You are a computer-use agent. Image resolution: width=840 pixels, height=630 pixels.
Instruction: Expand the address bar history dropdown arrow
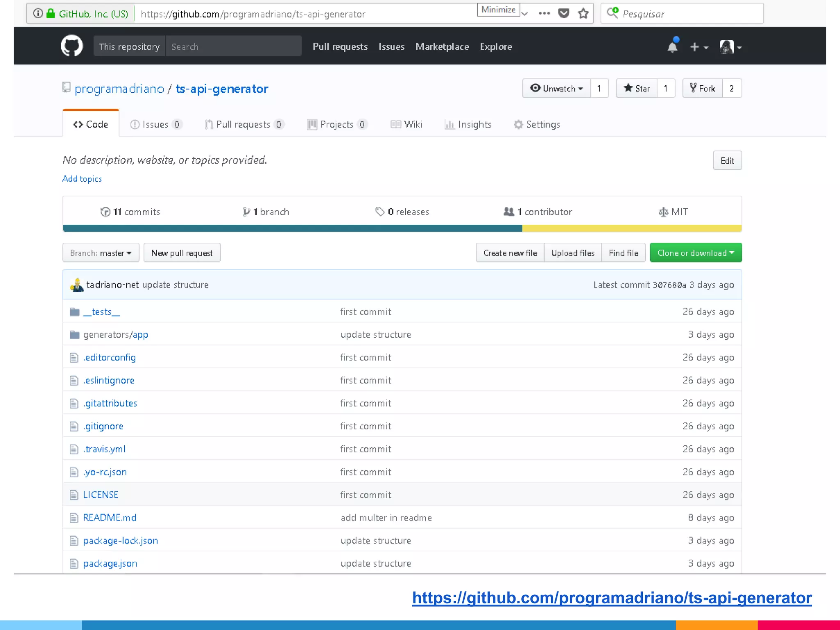pyautogui.click(x=525, y=14)
